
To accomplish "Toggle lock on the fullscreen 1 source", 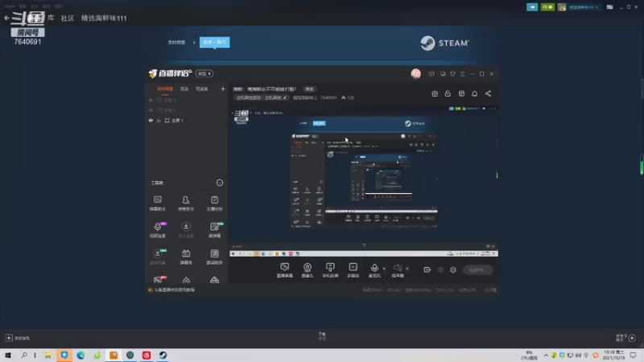I will 159,120.
